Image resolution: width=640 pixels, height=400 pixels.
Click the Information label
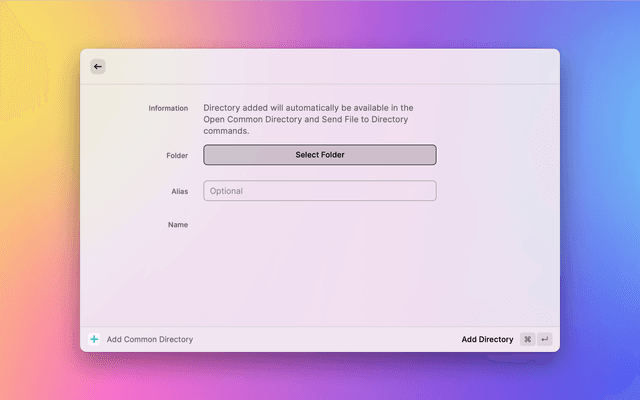tap(168, 108)
